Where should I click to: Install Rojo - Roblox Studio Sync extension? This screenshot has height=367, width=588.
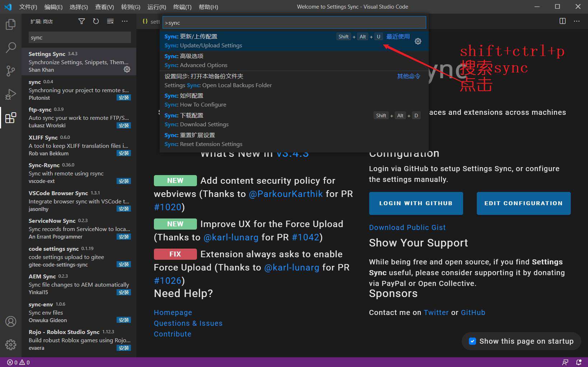click(124, 348)
